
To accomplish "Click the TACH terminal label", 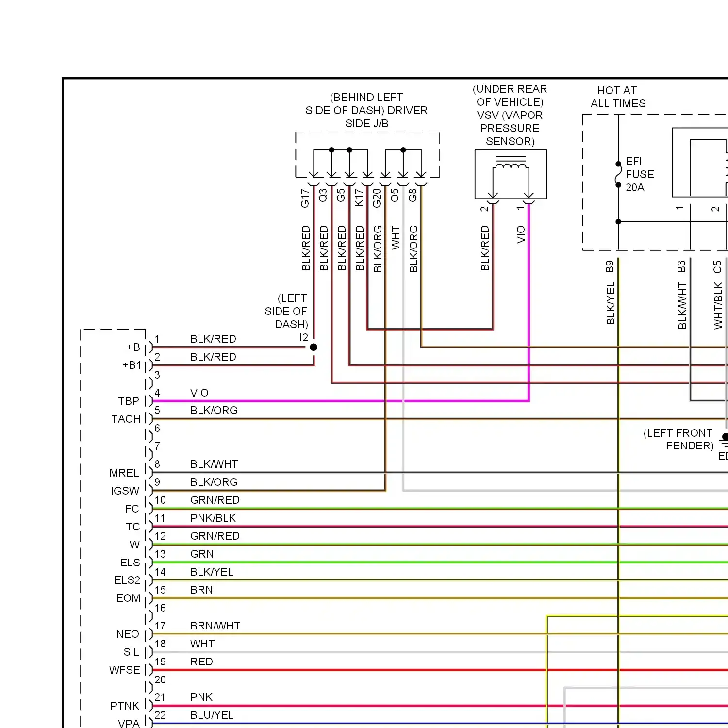I will [126, 419].
